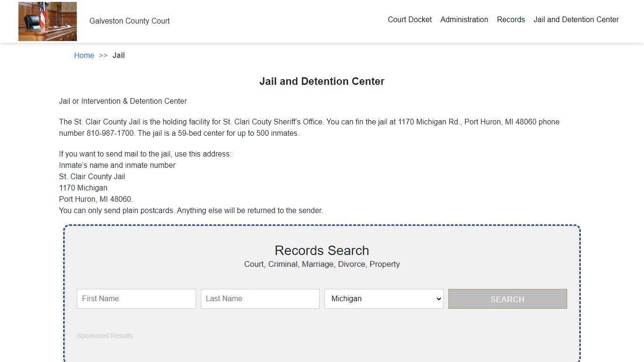Open Records in the top navigation
The height and width of the screenshot is (362, 644).
click(x=511, y=19)
